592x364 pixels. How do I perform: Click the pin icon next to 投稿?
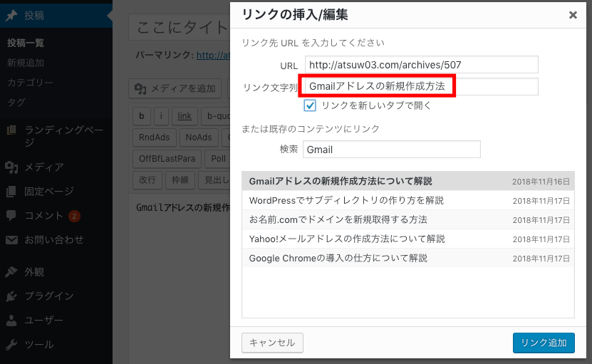point(11,16)
